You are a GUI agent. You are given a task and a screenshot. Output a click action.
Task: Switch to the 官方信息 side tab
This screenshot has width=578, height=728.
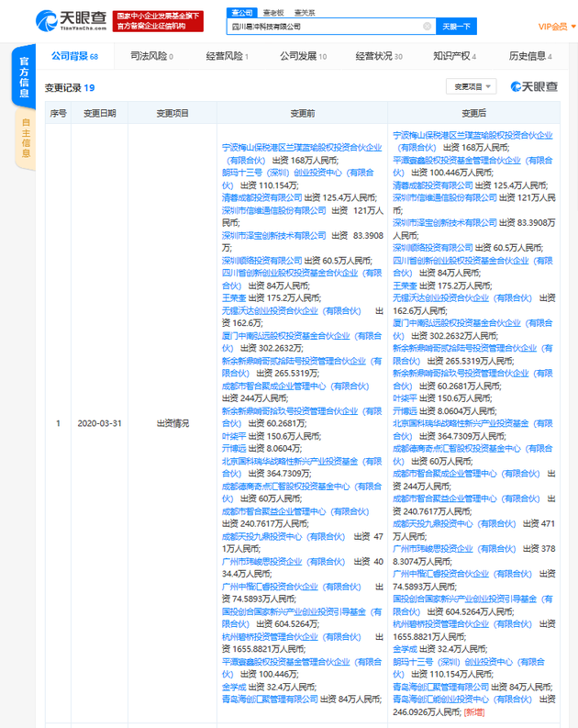(24, 77)
